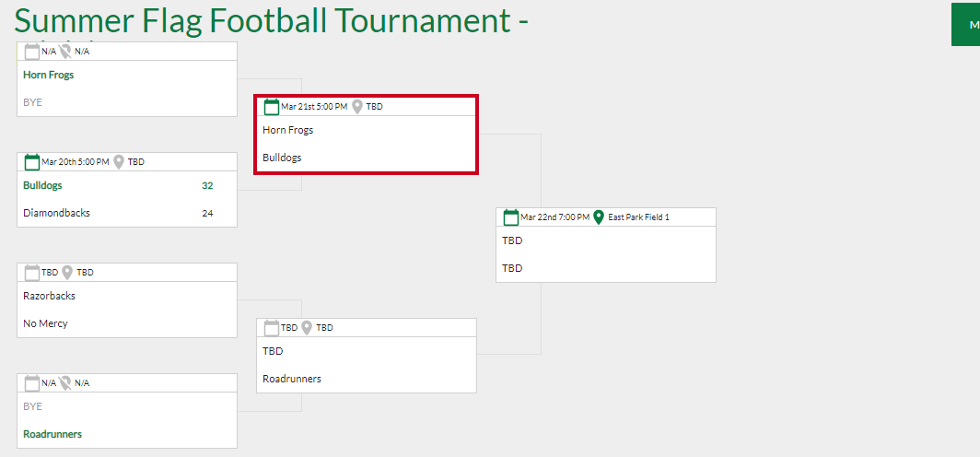Click calendar icon for Mar 21st game
The height and width of the screenshot is (457, 980).
point(271,107)
